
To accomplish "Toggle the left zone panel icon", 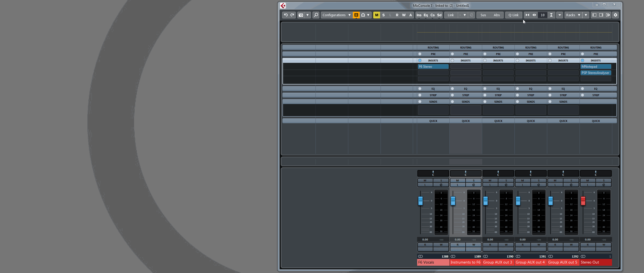I will pos(594,15).
